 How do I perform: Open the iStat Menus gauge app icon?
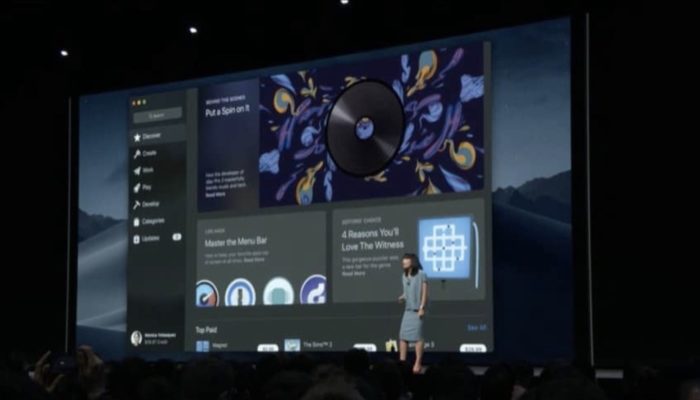pyautogui.click(x=207, y=293)
